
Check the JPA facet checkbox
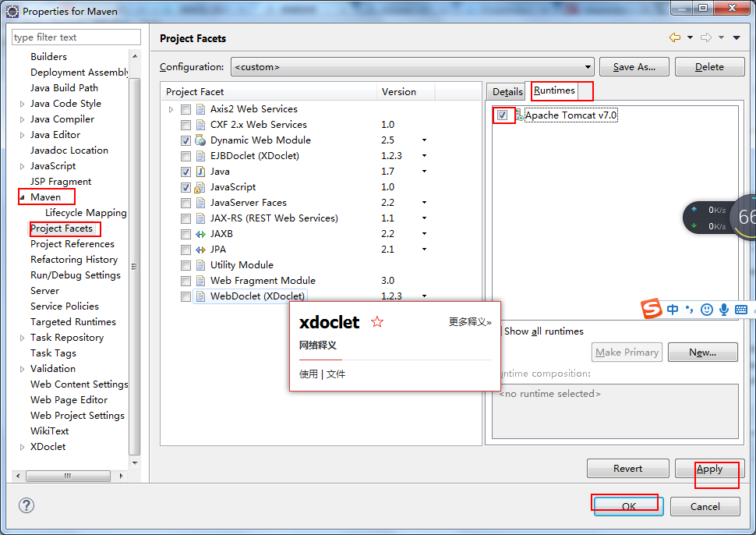(x=185, y=250)
